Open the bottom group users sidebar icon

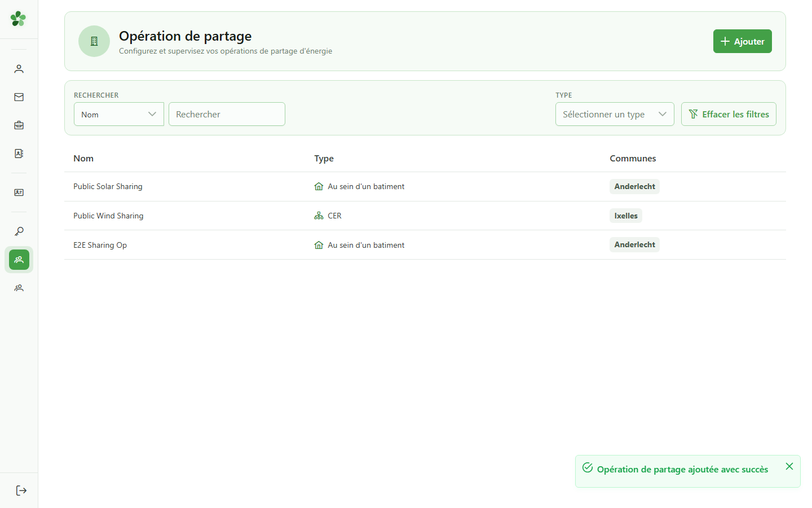pos(19,288)
